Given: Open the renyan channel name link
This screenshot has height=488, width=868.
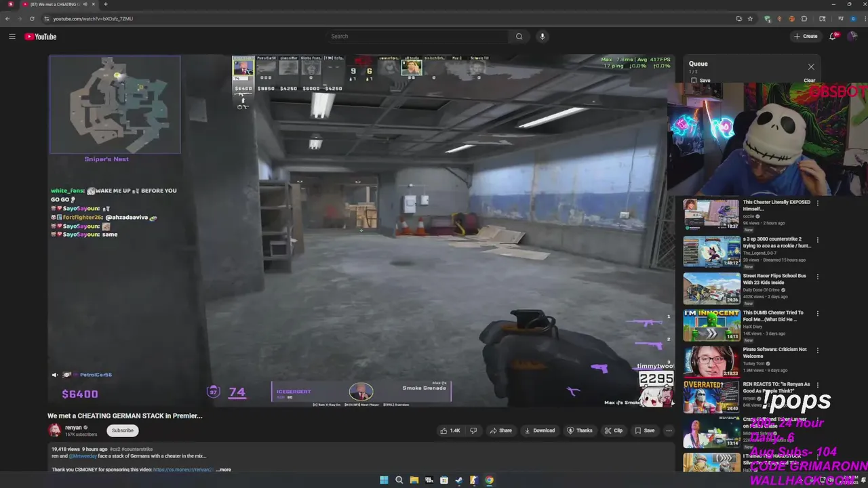Looking at the screenshot, I should (73, 428).
